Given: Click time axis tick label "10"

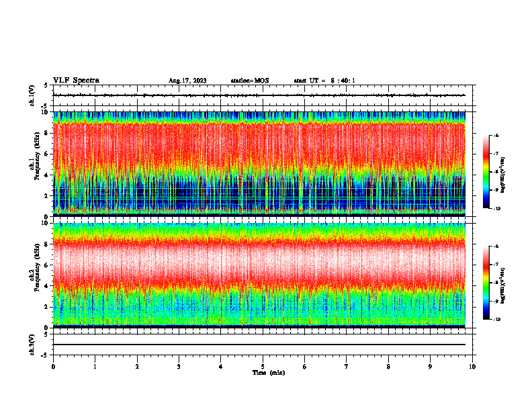Looking at the screenshot, I should [472, 367].
